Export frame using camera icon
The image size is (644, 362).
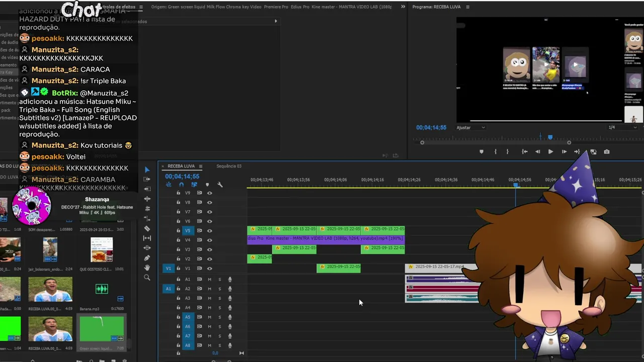[x=607, y=151]
